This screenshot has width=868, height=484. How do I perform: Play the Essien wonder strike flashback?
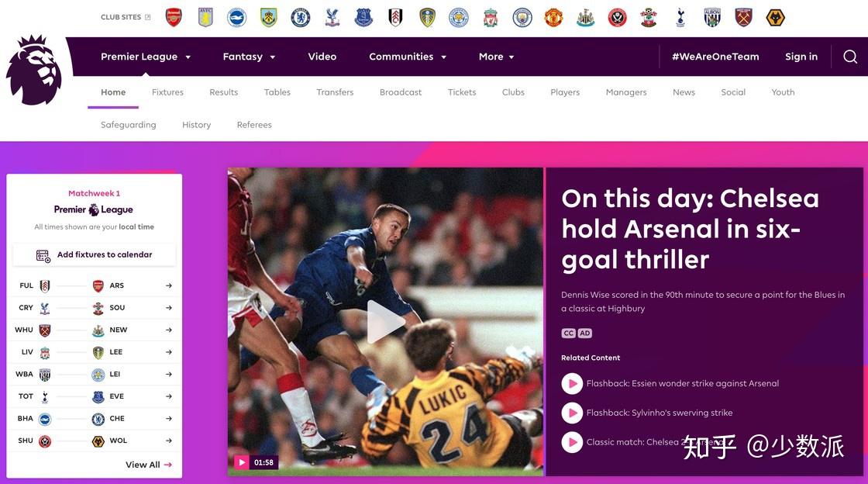573,383
